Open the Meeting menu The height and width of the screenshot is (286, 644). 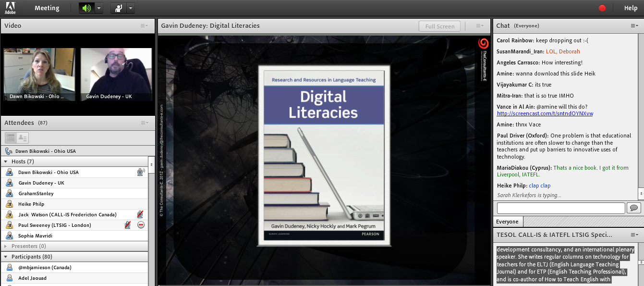point(47,8)
